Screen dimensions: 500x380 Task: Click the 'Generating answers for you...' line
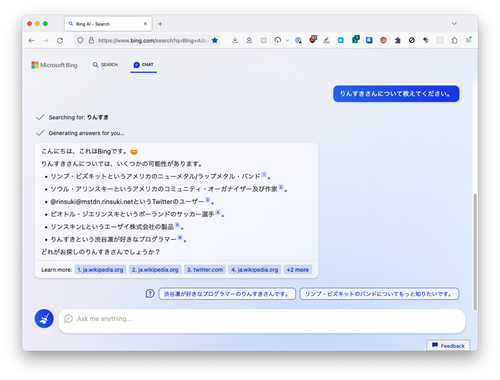tap(87, 133)
